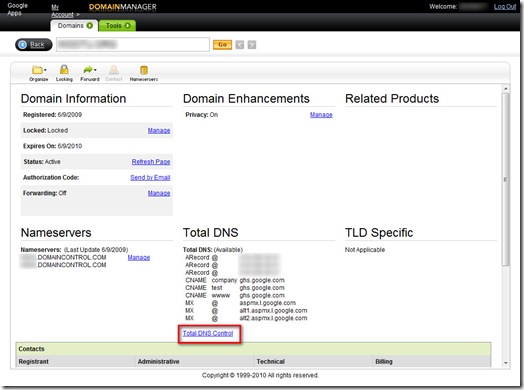Click the Refresh Page link
Viewport: 524px width, 390px height.
click(151, 162)
